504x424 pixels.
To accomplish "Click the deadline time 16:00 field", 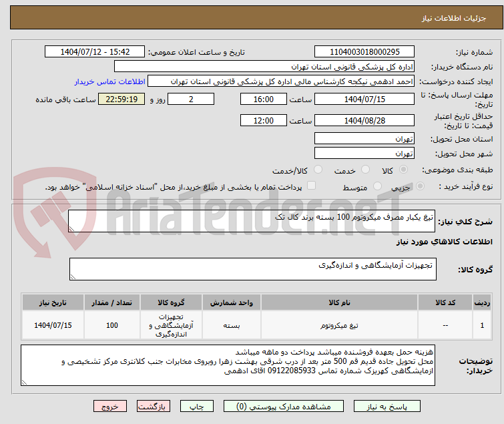I will [x=264, y=99].
